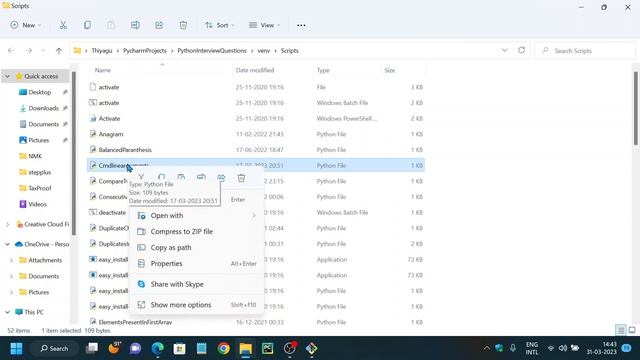This screenshot has height=360, width=640.
Task: Click Show more options
Action: (197, 305)
